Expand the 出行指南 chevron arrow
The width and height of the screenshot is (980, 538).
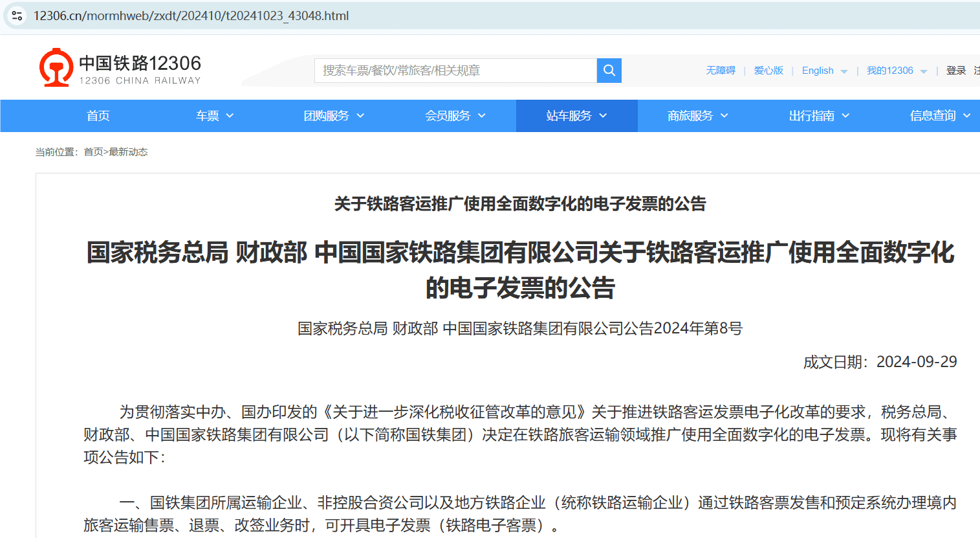[x=845, y=116]
